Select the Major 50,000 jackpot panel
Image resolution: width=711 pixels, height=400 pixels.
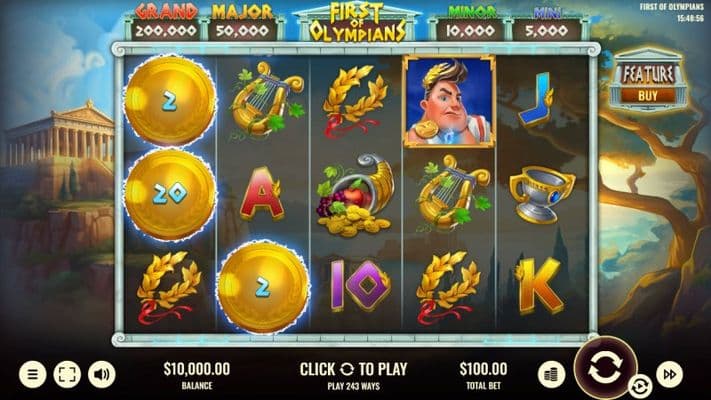(243, 23)
